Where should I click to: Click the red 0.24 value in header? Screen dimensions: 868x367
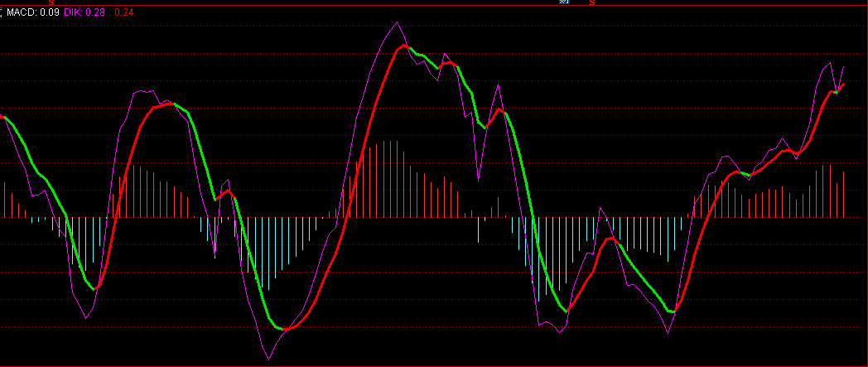123,12
